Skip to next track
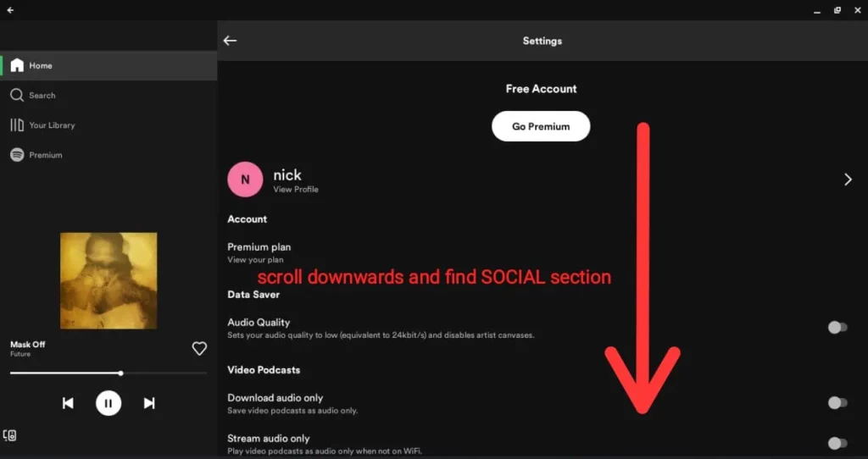868x459 pixels. pyautogui.click(x=149, y=403)
